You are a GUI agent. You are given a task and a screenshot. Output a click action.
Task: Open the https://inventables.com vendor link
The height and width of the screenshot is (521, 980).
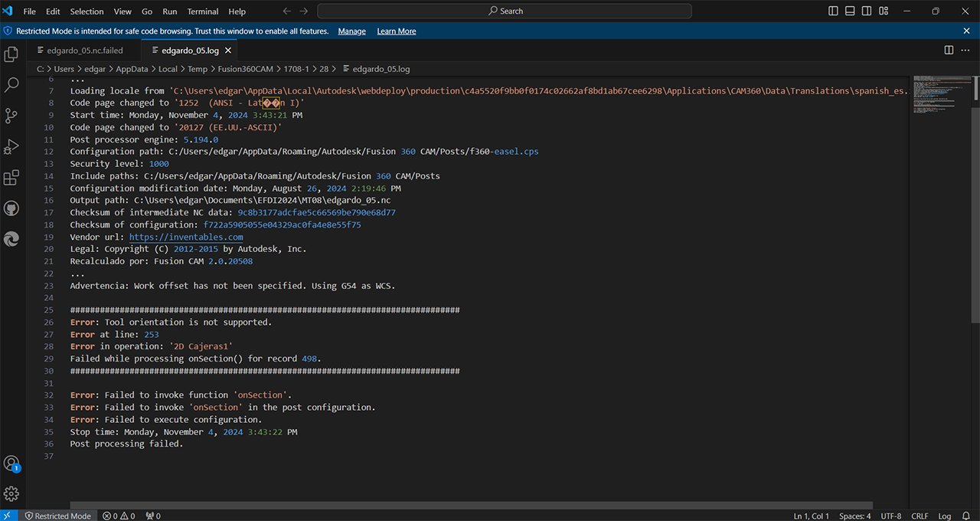[x=186, y=238]
